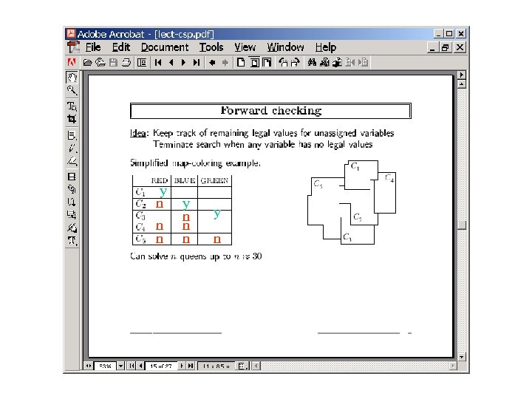Image resolution: width=532 pixels, height=399 pixels.
Task: Select the Notes tool
Action: 72,135
